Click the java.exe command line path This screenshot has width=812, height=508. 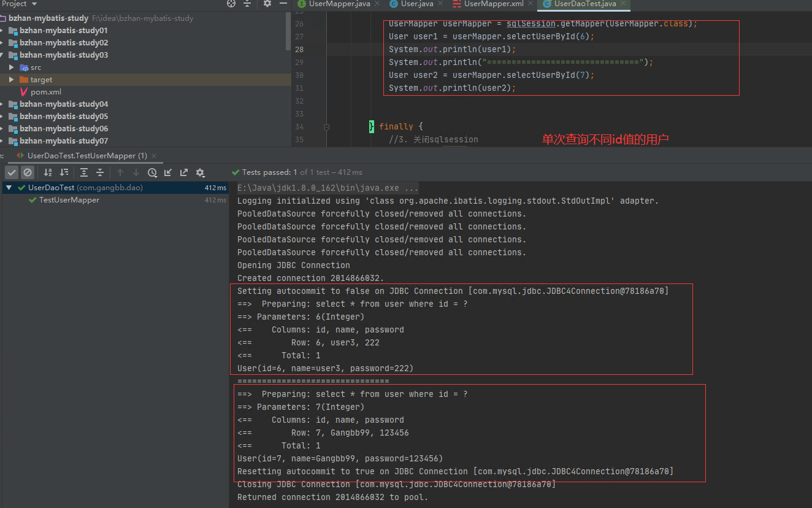point(328,188)
